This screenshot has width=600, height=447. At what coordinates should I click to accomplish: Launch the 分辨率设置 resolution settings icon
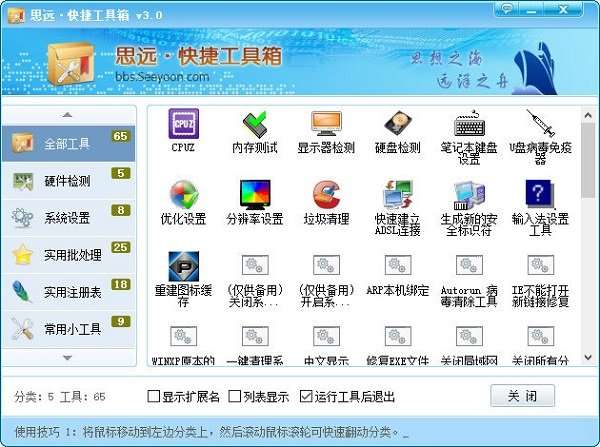pos(254,194)
